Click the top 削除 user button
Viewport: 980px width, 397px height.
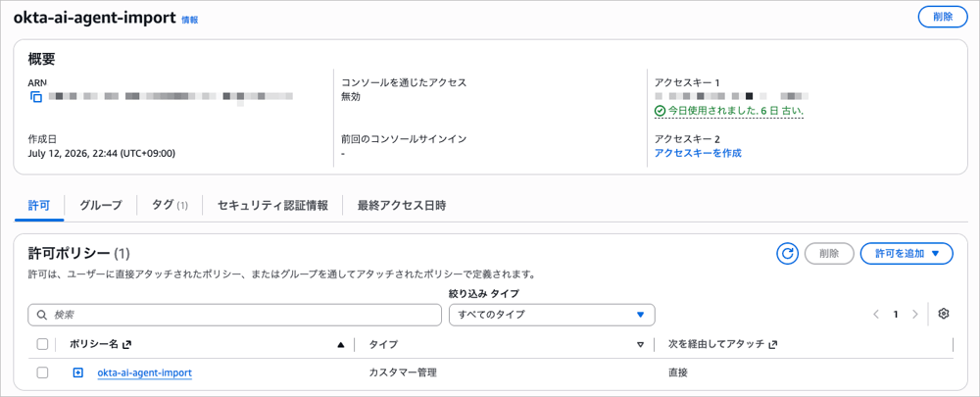click(943, 17)
